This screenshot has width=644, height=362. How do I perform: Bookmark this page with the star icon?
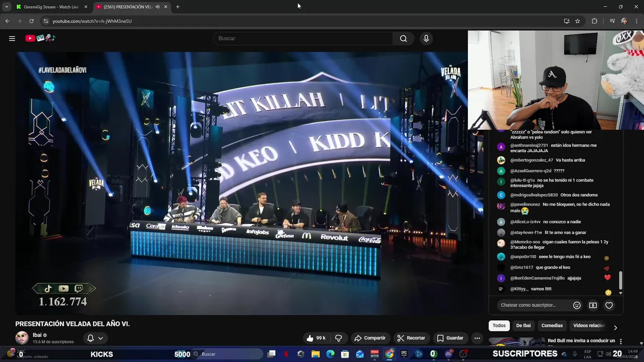coord(578,21)
